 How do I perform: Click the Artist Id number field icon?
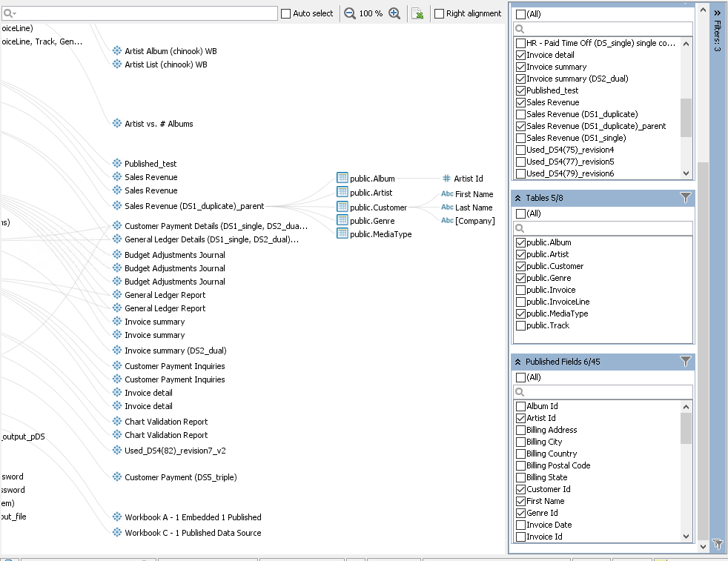[x=446, y=179]
